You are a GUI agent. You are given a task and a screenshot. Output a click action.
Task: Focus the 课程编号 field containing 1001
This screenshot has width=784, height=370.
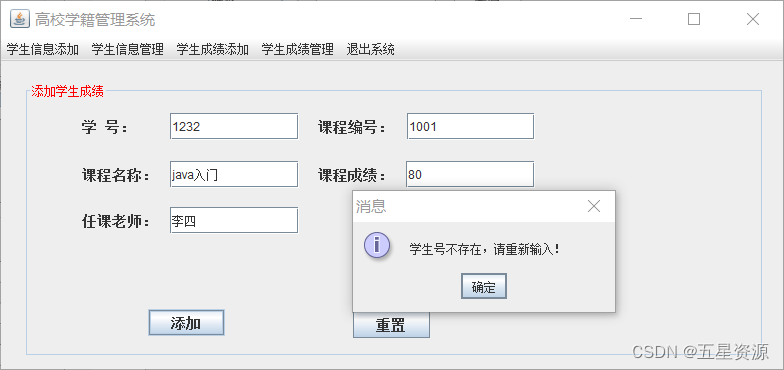coord(470,126)
